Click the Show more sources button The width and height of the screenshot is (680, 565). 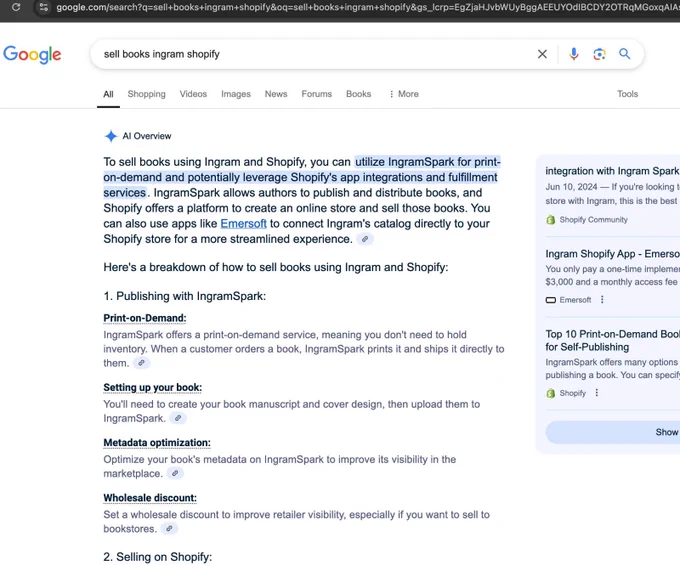click(x=612, y=432)
